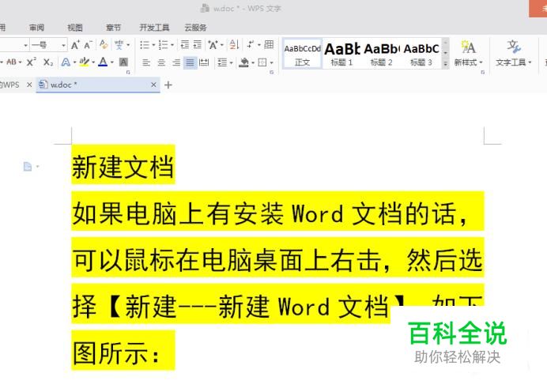The width and height of the screenshot is (547, 392).
Task: Click the text 可以鼠标在电脑桌面上右击
Action: coord(226,260)
